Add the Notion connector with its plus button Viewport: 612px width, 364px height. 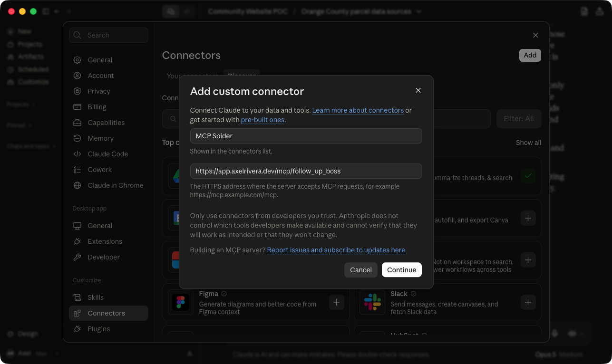528,260
